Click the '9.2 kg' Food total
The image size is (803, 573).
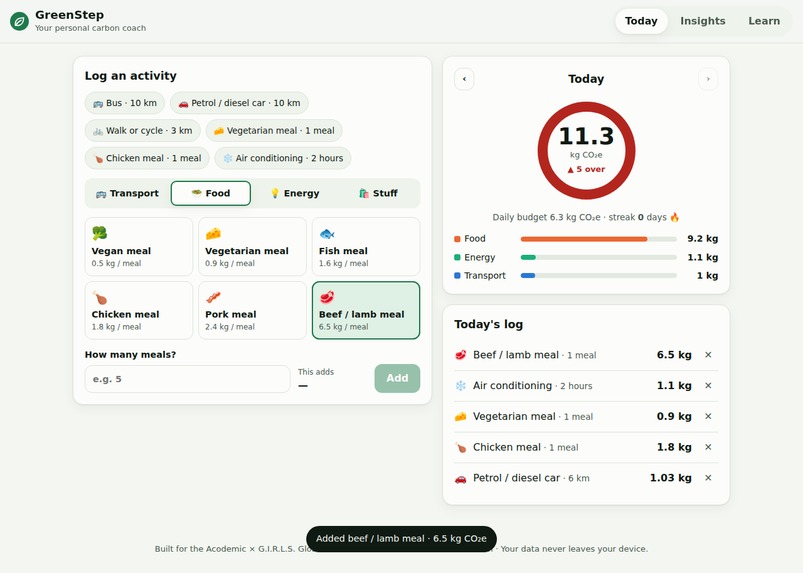pyautogui.click(x=703, y=239)
